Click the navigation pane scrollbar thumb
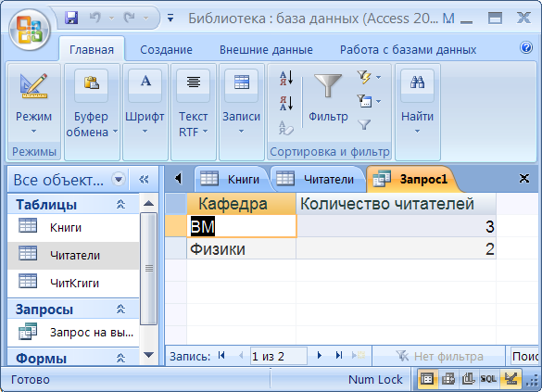542x392 pixels. pos(148,269)
